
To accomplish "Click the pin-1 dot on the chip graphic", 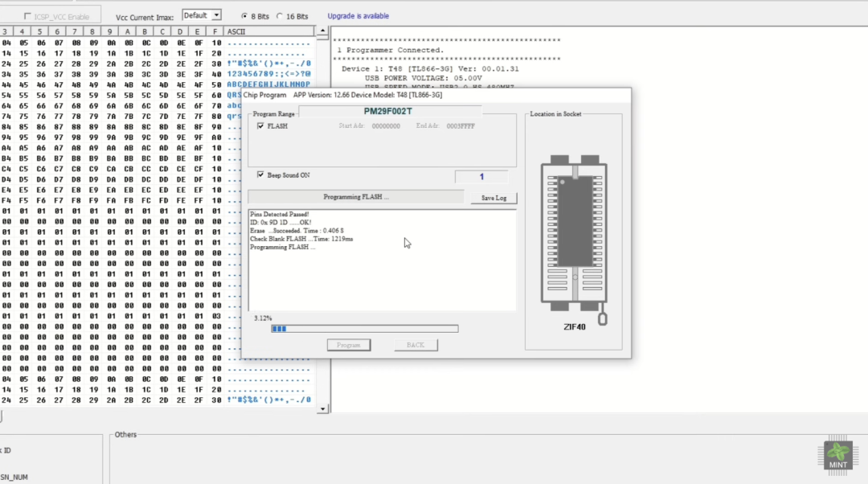I will point(563,182).
